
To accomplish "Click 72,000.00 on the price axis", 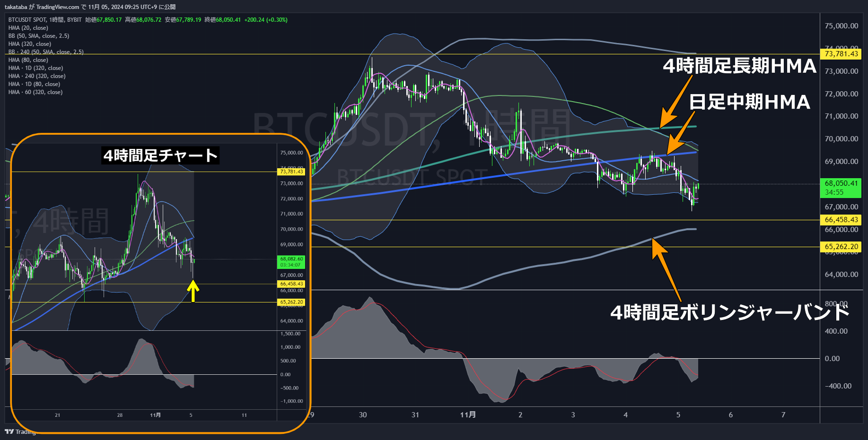I will 842,94.
